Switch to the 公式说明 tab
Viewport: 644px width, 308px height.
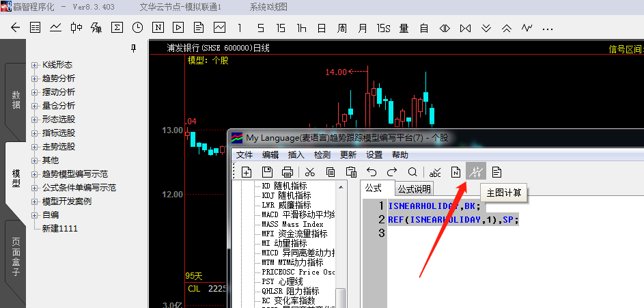click(x=414, y=188)
